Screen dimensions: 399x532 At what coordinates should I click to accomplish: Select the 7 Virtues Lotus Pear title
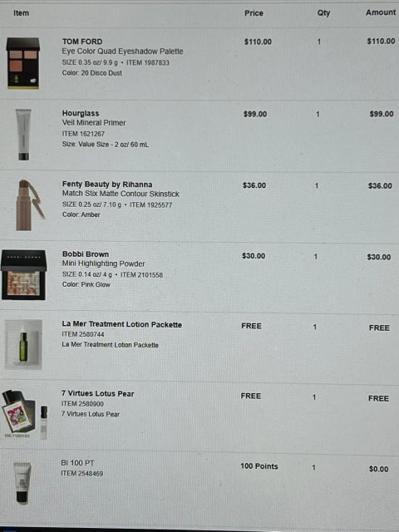(x=98, y=393)
